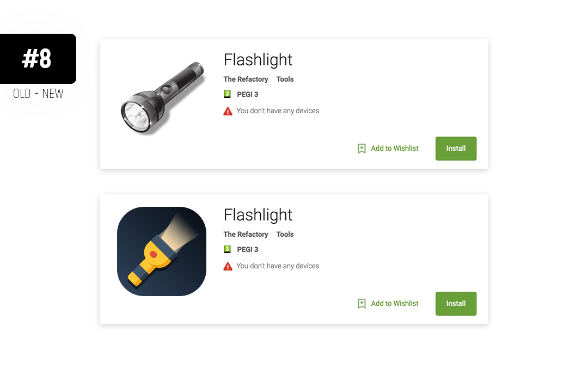
Task: Click the PEGI 3 badge icon in top card
Action: coord(227,94)
